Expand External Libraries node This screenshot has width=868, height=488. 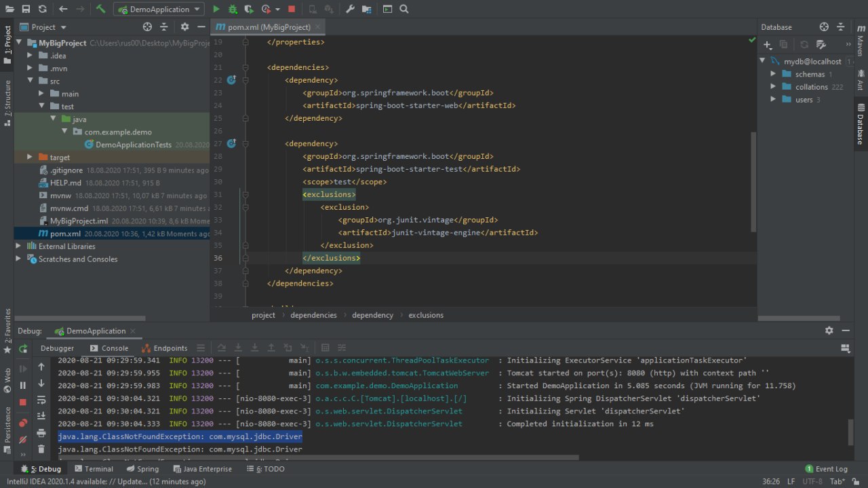tap(18, 246)
